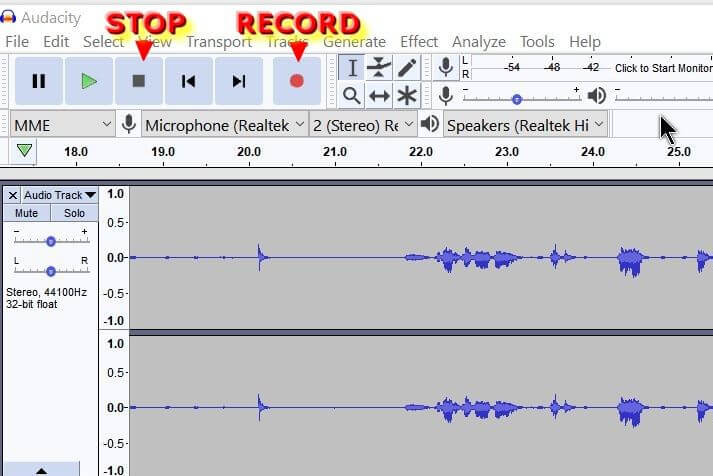This screenshot has height=476, width=713.
Task: Adjust the recording volume slider
Action: 521,98
